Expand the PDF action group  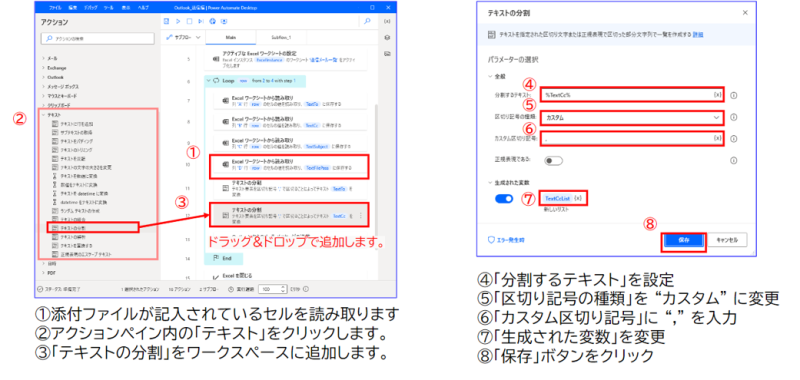[x=43, y=272]
